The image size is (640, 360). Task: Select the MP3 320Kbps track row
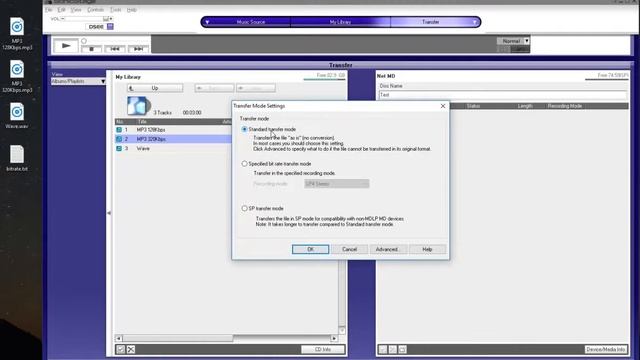point(173,139)
